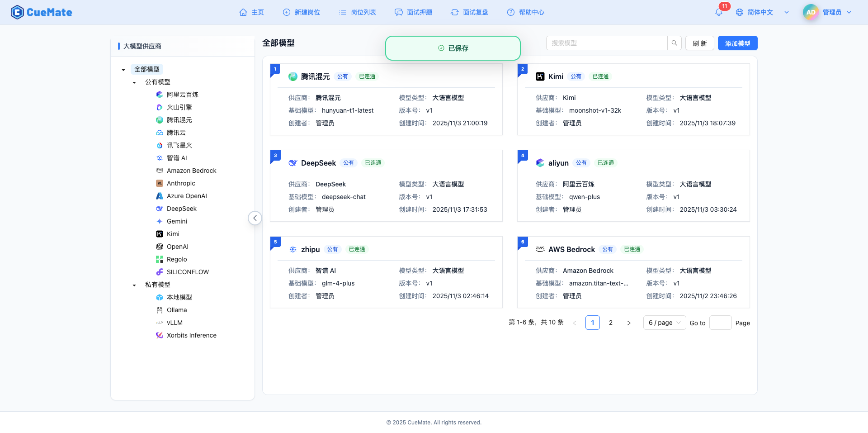Viewport: 868px width, 433px height.
Task: Open the 管理员 account dropdown
Action: pos(835,12)
